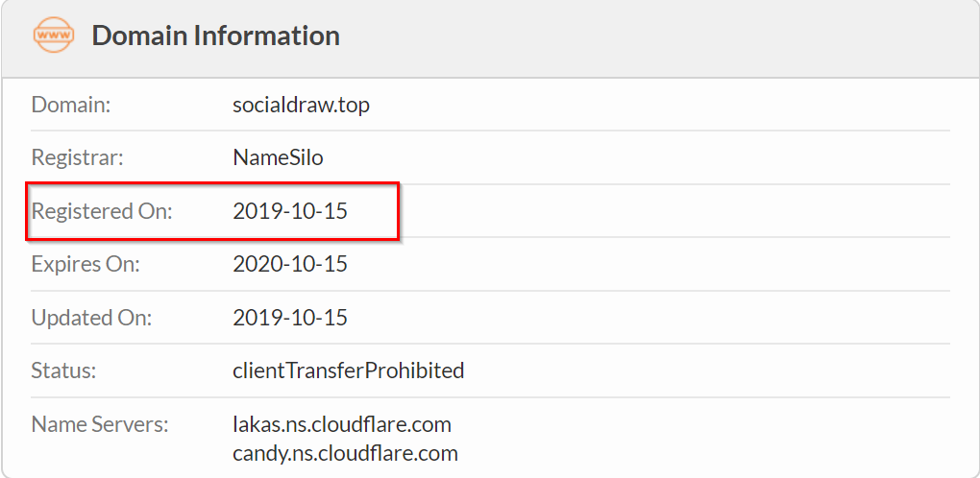Click the Updated On label

click(92, 319)
